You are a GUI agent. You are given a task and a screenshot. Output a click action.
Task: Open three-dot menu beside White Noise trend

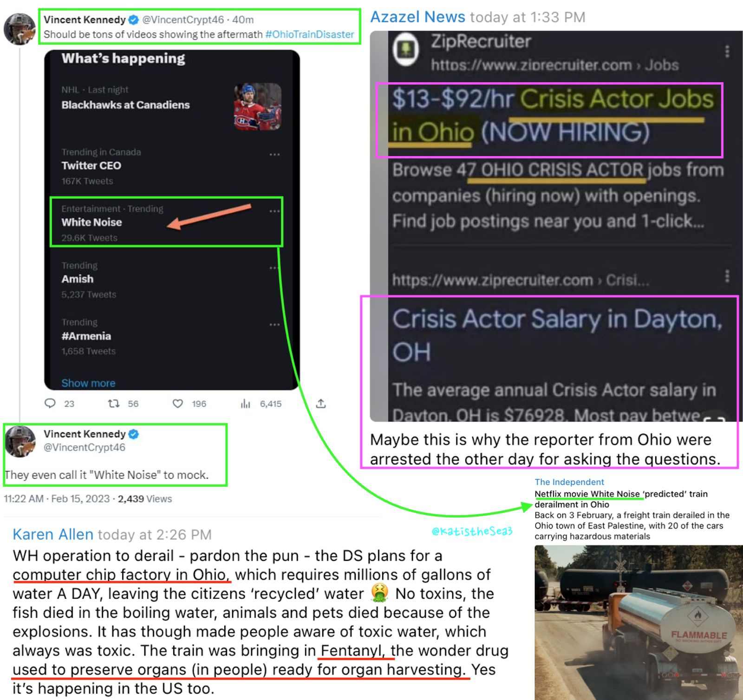point(274,211)
